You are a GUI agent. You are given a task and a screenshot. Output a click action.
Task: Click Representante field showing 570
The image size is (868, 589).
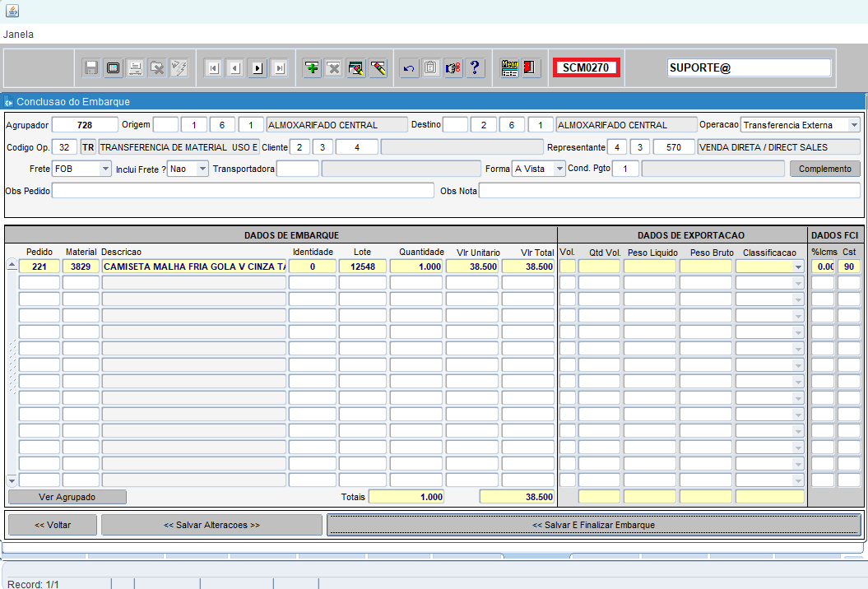point(674,147)
